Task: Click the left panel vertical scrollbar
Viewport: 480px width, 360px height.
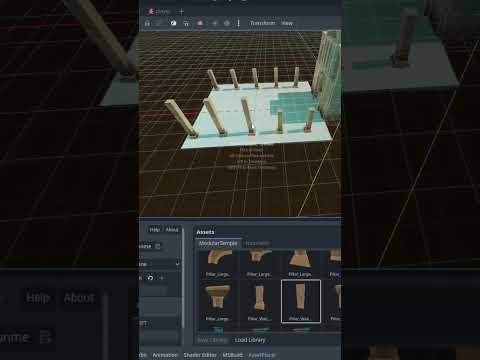Action: (x=183, y=278)
